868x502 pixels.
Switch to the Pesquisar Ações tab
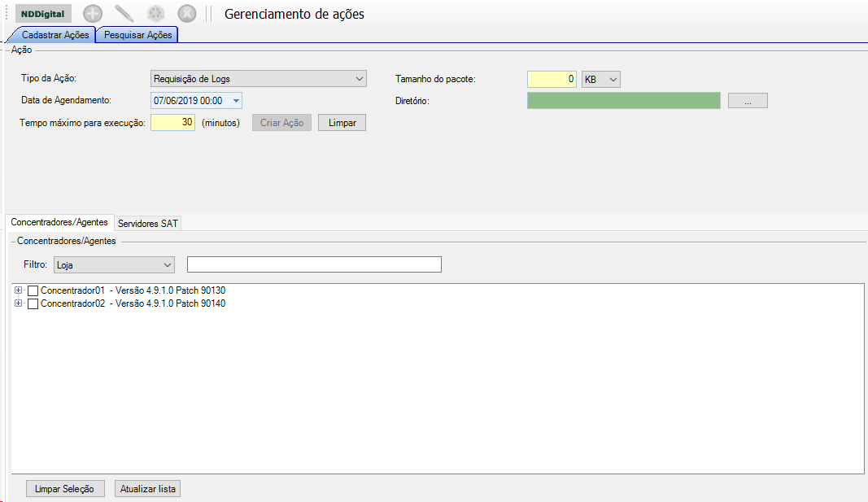[137, 35]
